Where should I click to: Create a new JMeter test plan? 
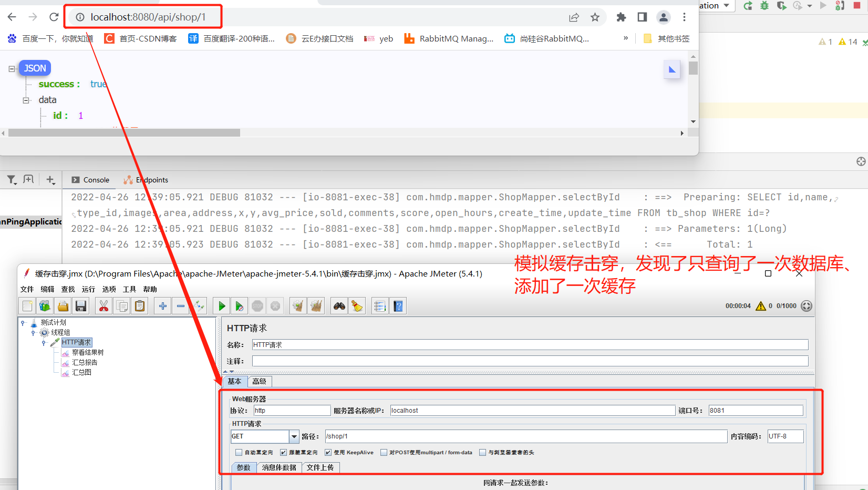27,306
